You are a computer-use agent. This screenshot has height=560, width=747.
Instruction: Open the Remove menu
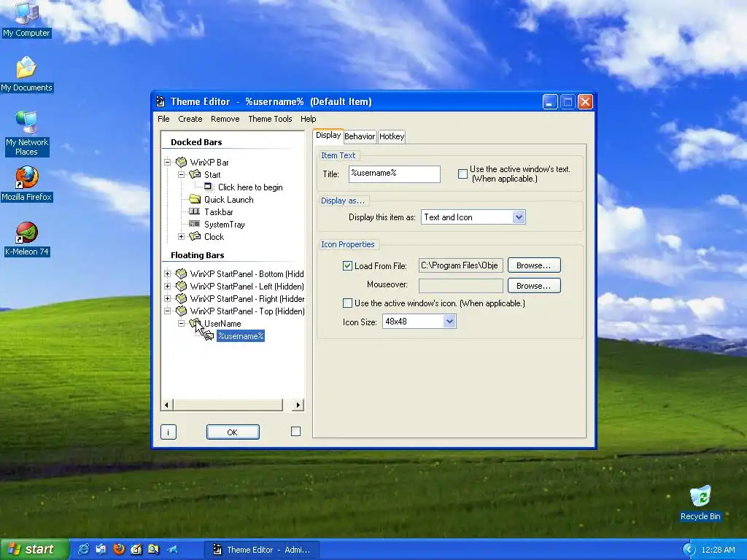225,119
